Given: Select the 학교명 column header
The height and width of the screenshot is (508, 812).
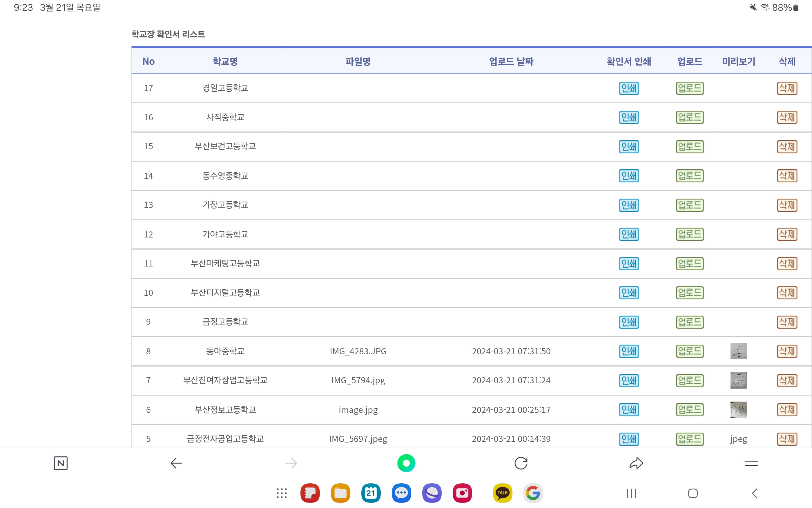Looking at the screenshot, I should pyautogui.click(x=225, y=61).
